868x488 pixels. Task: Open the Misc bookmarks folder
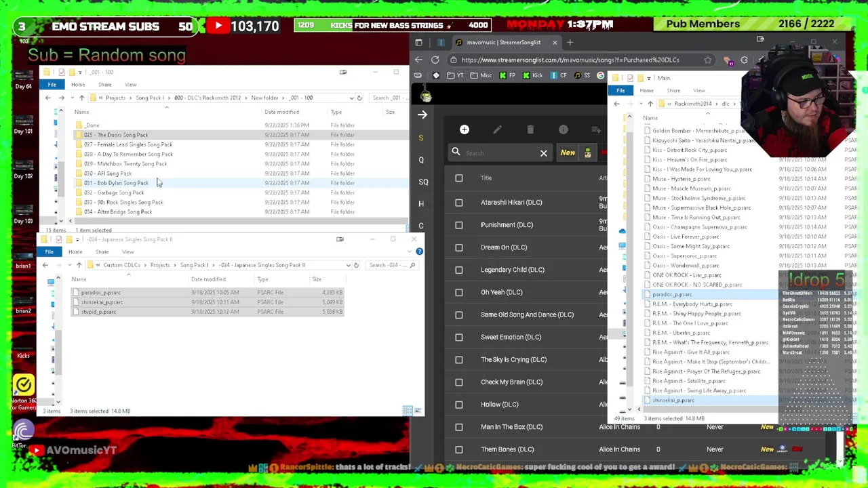click(481, 75)
